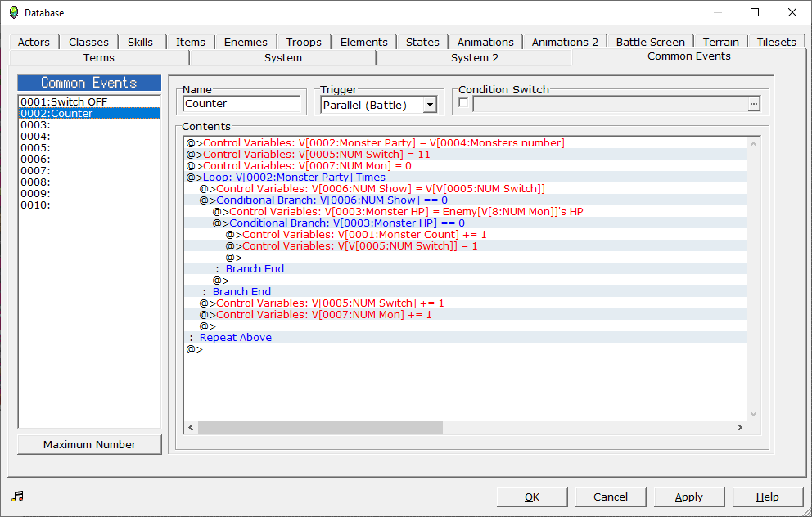Select the line setting V[0006:NUM Show]
The width and height of the screenshot is (812, 517).
point(466,188)
